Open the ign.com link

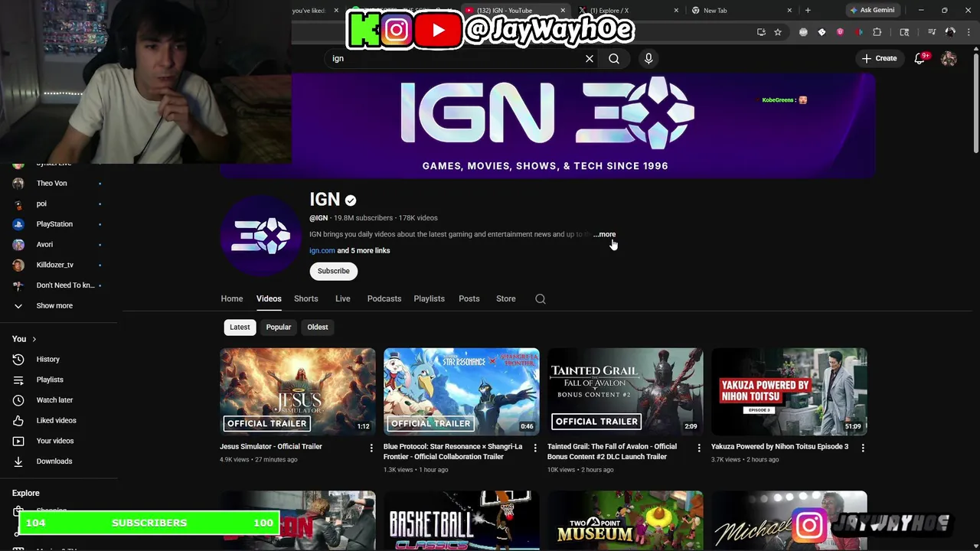coord(322,250)
